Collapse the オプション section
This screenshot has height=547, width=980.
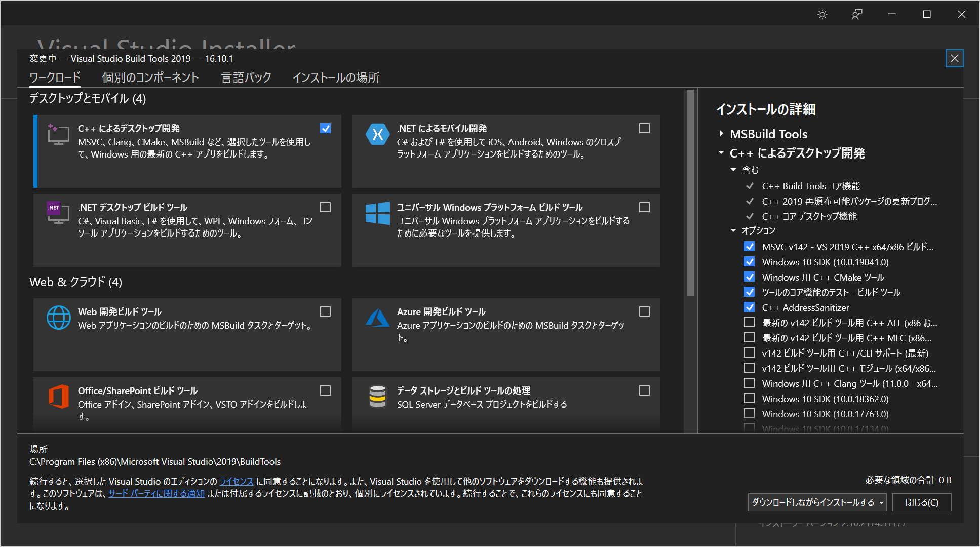(733, 230)
